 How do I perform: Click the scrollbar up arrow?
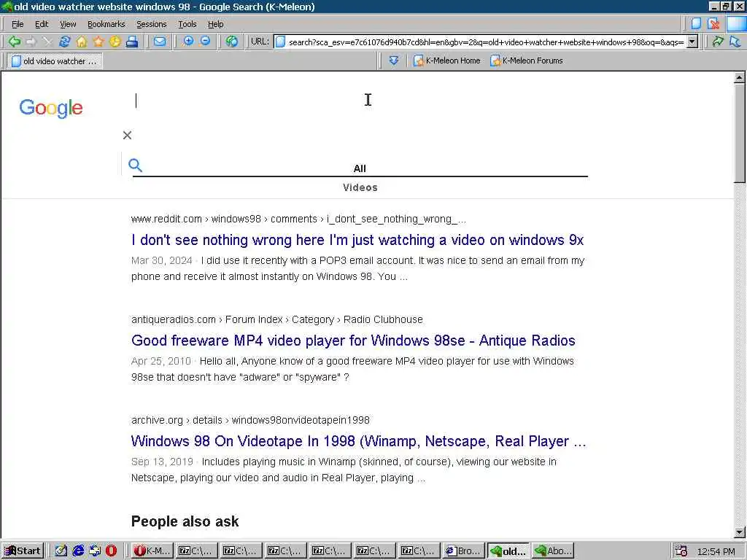tap(740, 77)
